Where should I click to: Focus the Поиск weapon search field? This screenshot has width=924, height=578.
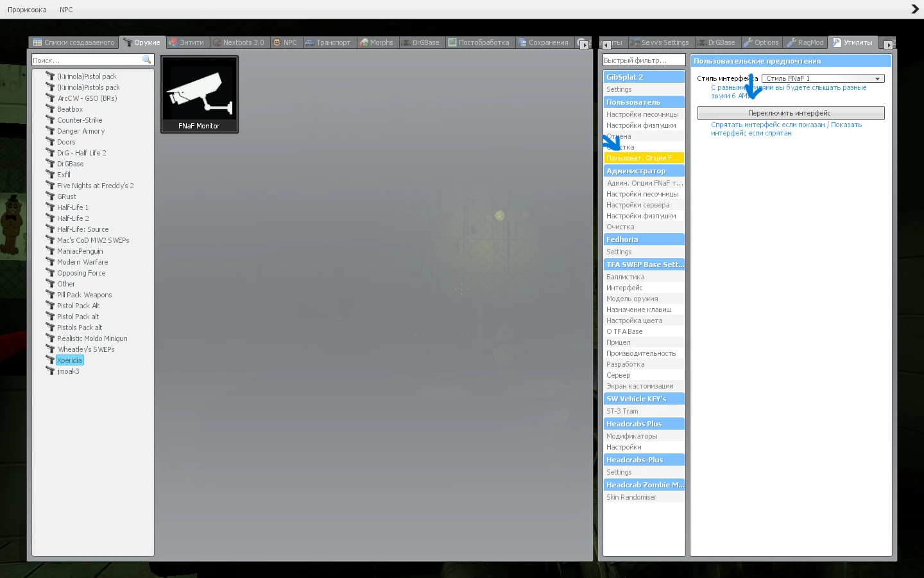92,60
